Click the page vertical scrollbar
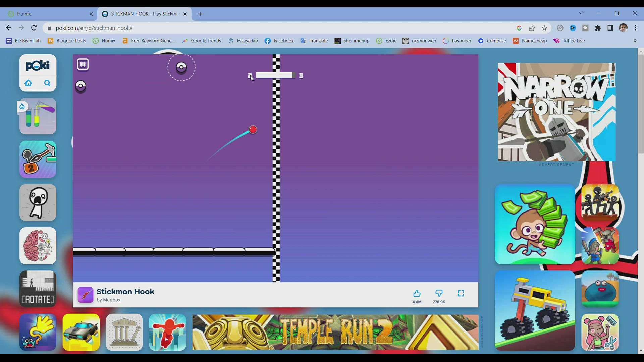Image resolution: width=644 pixels, height=362 pixels. 641,104
